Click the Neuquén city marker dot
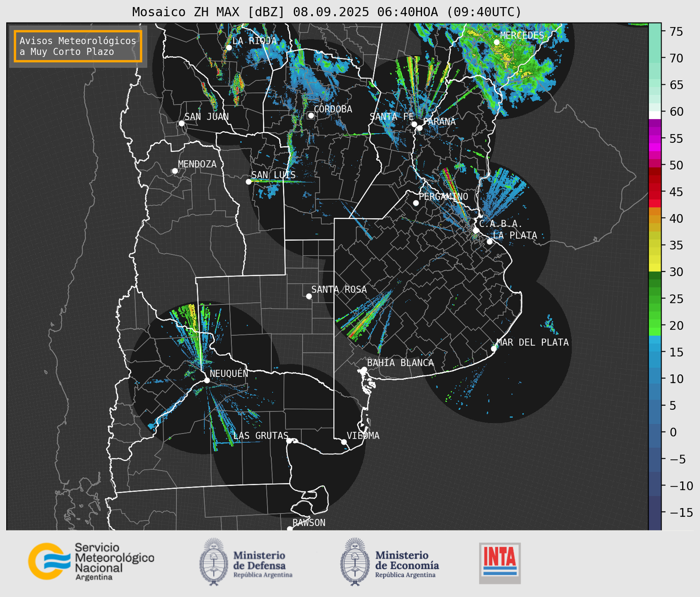The width and height of the screenshot is (700, 597). click(x=207, y=380)
